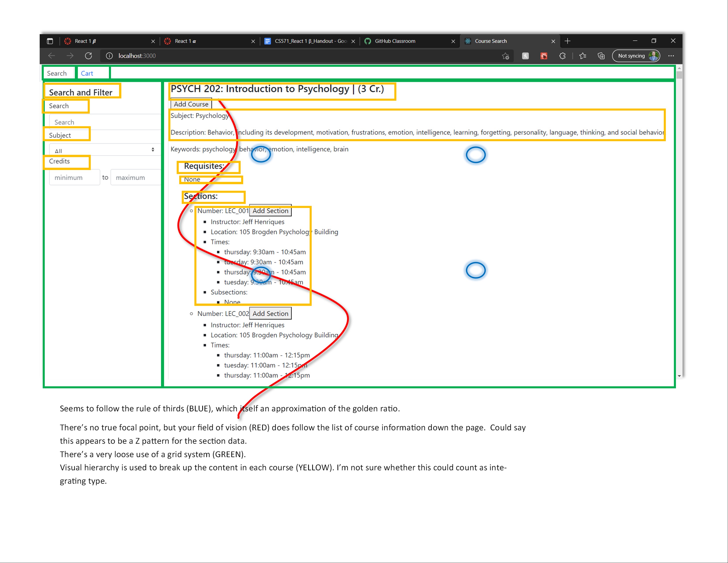
Task: Reload the localhost page
Action: [x=88, y=56]
